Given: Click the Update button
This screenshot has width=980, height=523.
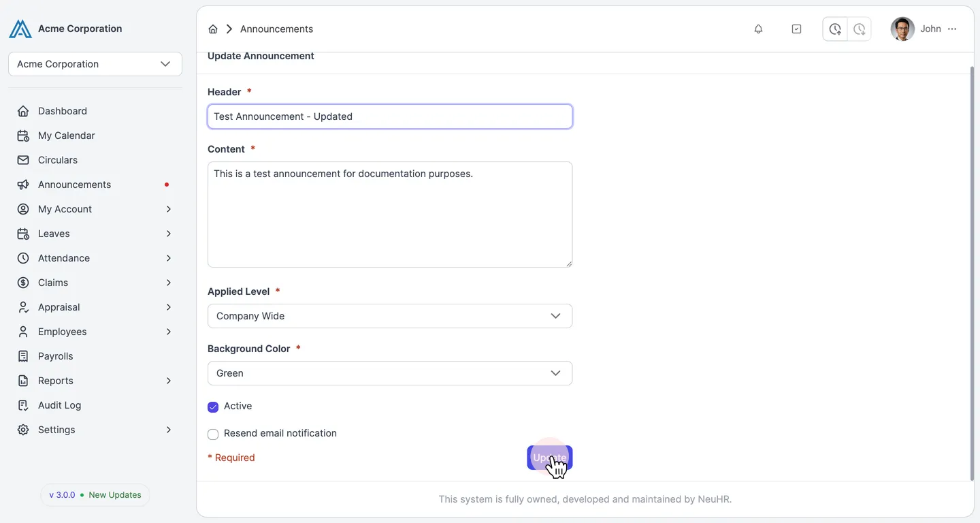Looking at the screenshot, I should 550,458.
